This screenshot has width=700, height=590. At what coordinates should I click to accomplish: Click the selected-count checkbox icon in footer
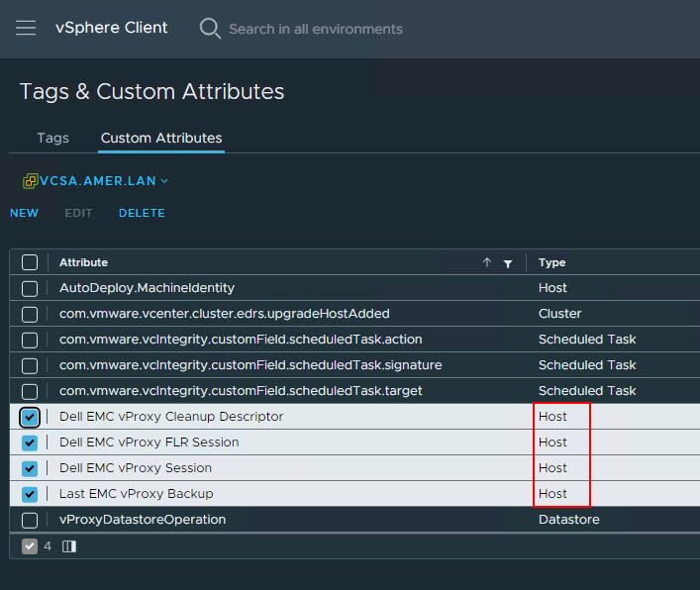pyautogui.click(x=30, y=546)
